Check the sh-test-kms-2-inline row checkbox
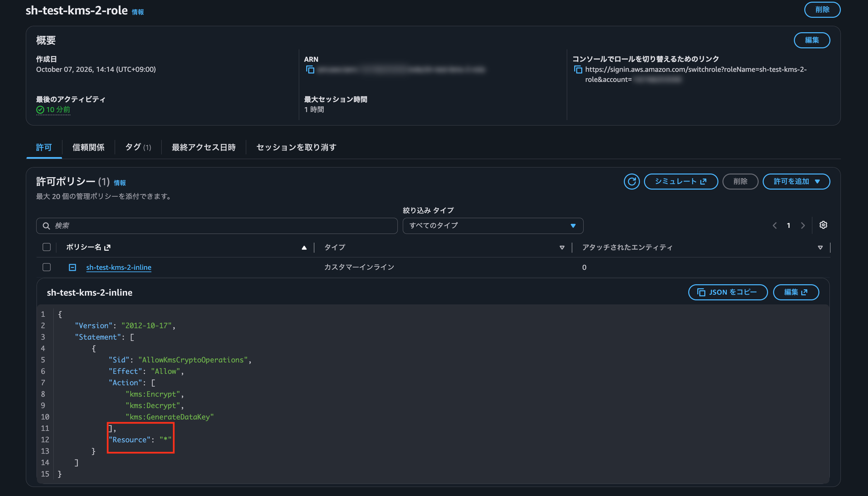The height and width of the screenshot is (496, 868). (47, 267)
